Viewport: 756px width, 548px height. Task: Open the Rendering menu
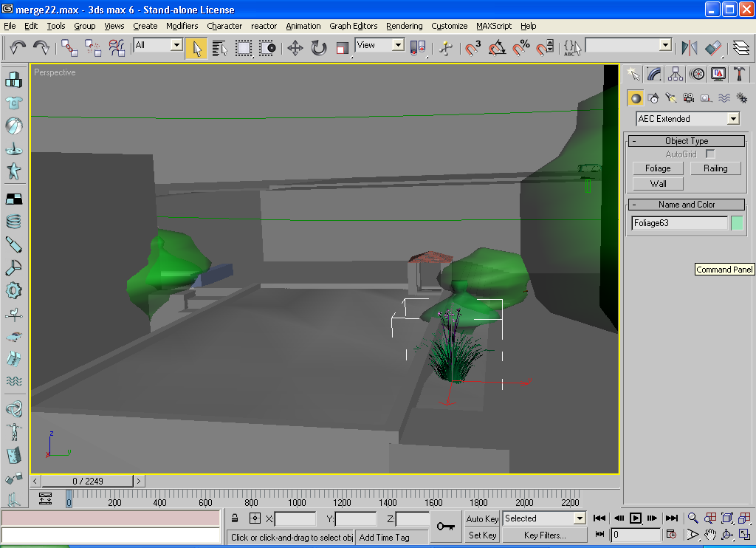(x=404, y=26)
